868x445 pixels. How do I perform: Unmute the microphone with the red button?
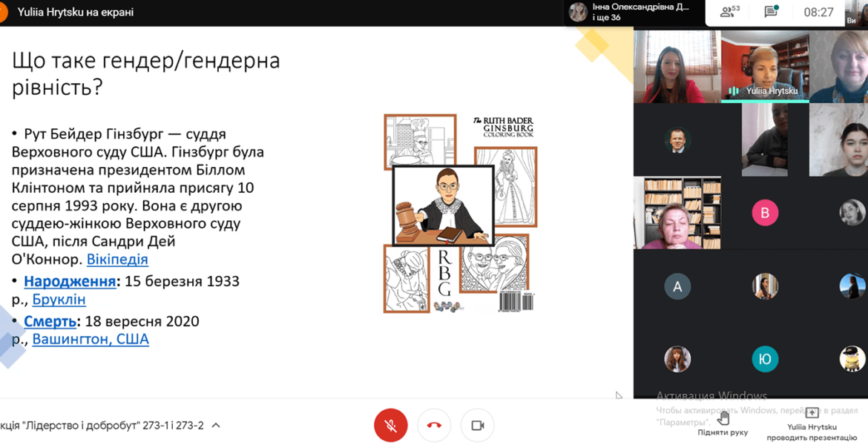click(x=391, y=425)
